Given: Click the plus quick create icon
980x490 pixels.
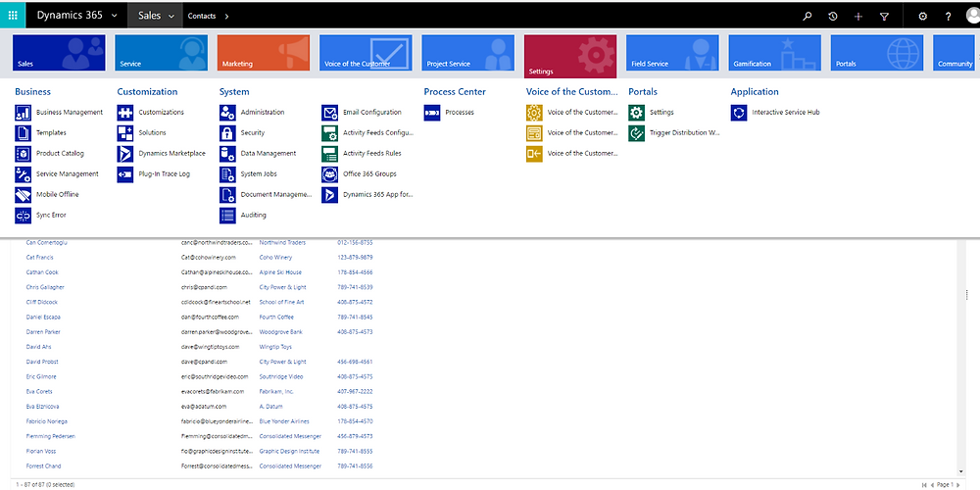Looking at the screenshot, I should [x=858, y=17].
